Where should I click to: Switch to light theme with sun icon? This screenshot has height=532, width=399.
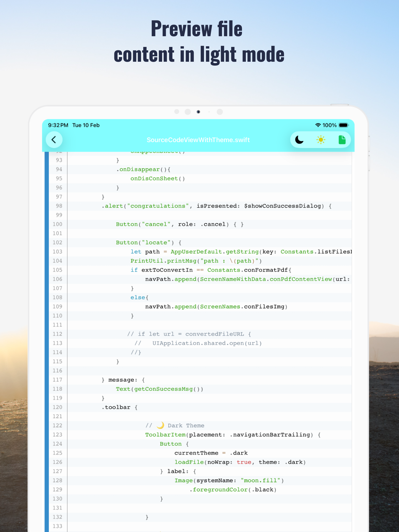(320, 140)
